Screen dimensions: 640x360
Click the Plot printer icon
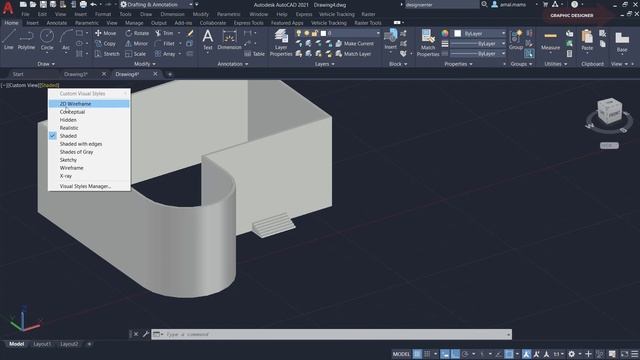point(83,4)
